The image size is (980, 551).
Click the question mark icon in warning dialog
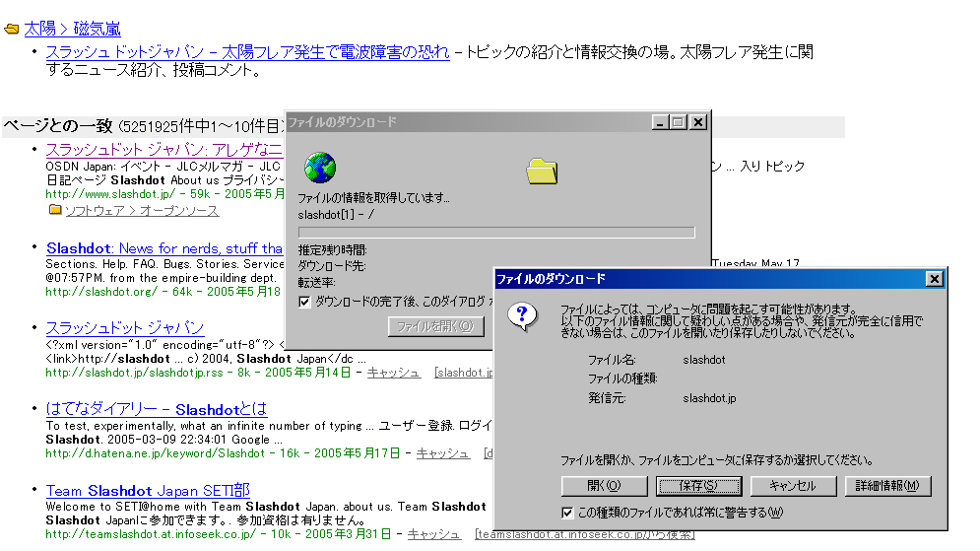[x=523, y=316]
